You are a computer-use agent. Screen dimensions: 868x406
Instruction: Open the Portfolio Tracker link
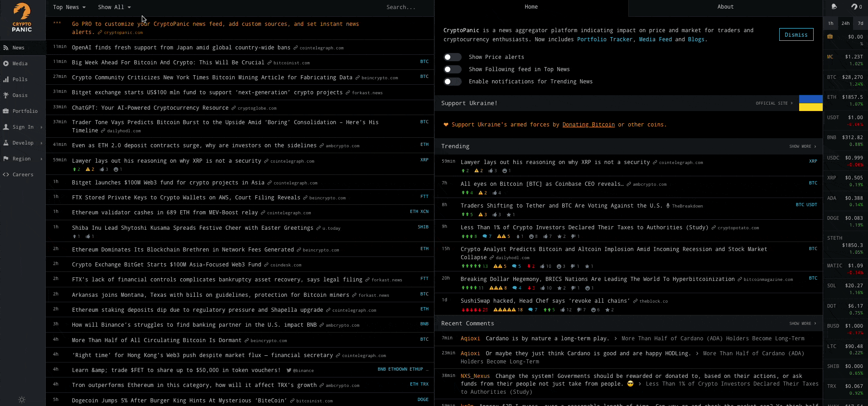(604, 39)
